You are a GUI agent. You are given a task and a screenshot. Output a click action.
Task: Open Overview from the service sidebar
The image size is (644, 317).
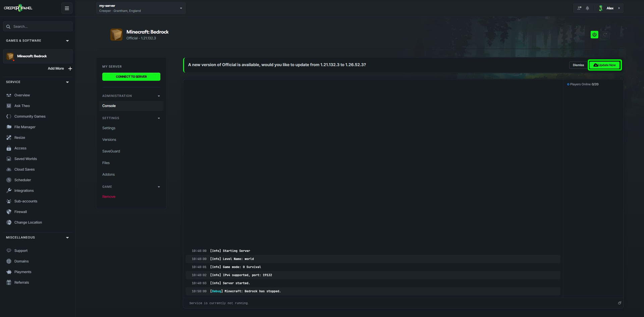[22, 95]
